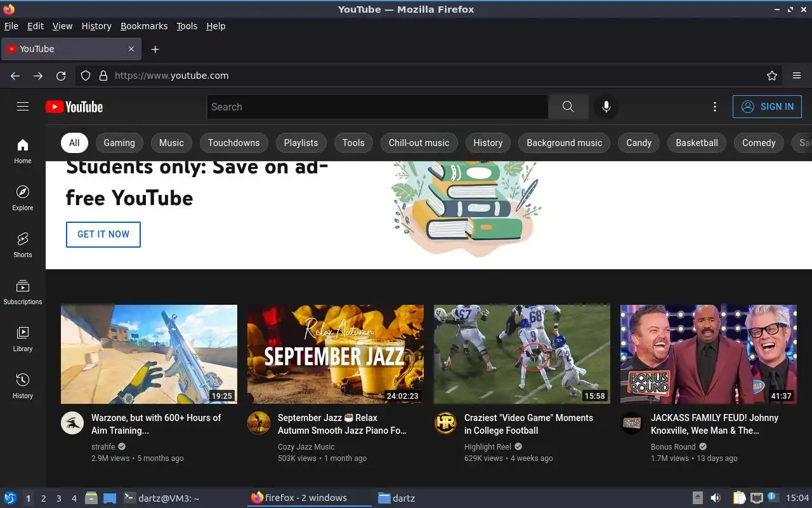Open the college football video thumbnail
This screenshot has width=812, height=508.
point(522,354)
